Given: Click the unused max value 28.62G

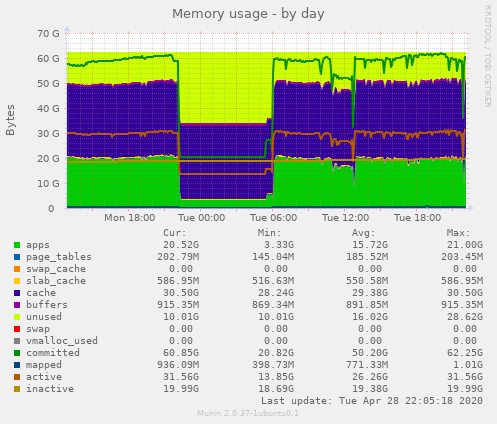Looking at the screenshot, I should tap(465, 317).
